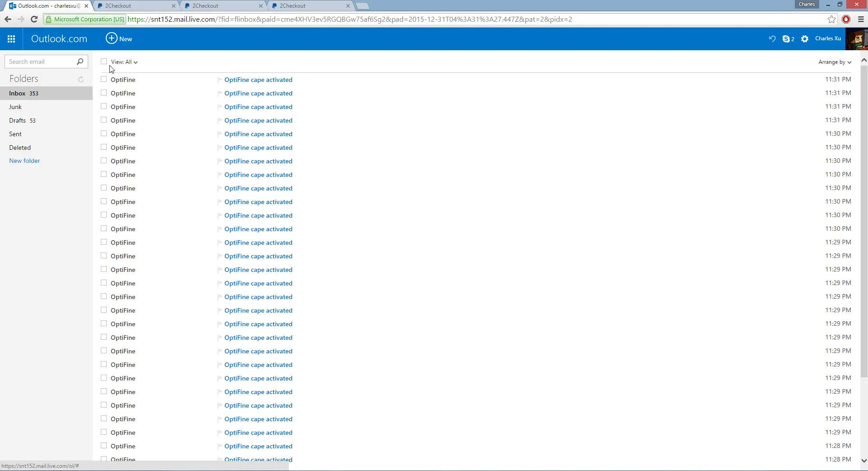Open the settings gear menu
This screenshot has width=868, height=471.
[805, 39]
